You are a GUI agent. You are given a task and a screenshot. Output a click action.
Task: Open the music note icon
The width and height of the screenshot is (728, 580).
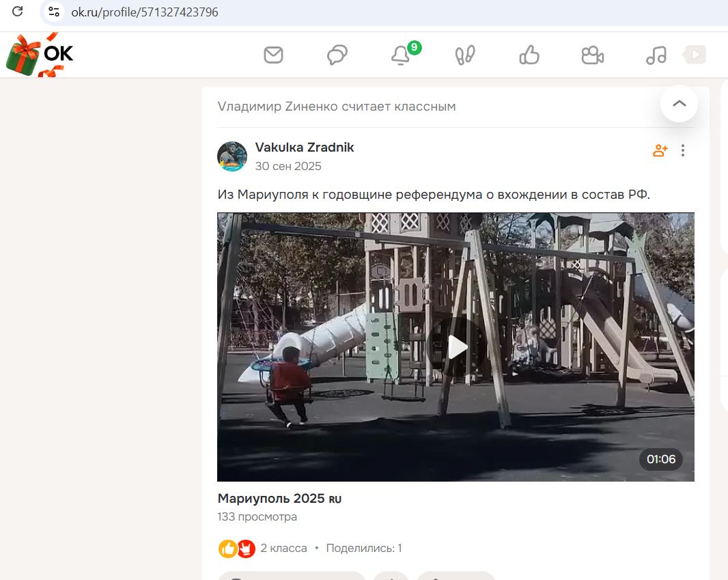coord(656,55)
